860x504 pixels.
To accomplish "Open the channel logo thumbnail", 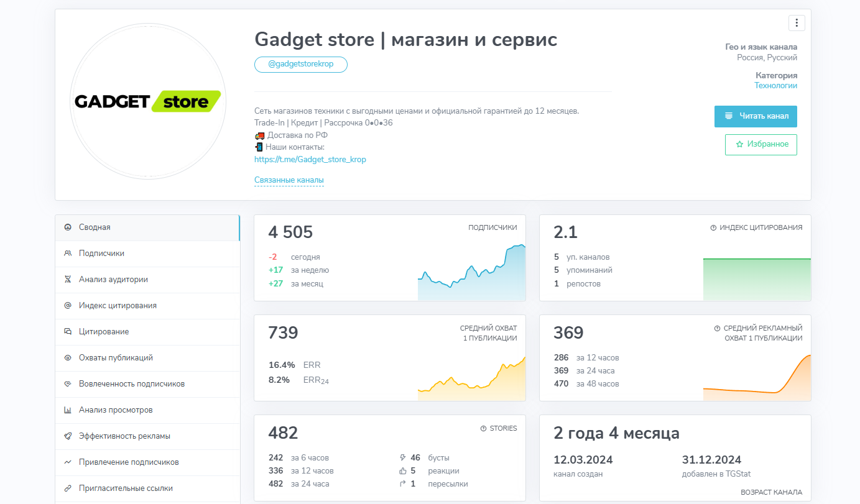I will pyautogui.click(x=147, y=101).
